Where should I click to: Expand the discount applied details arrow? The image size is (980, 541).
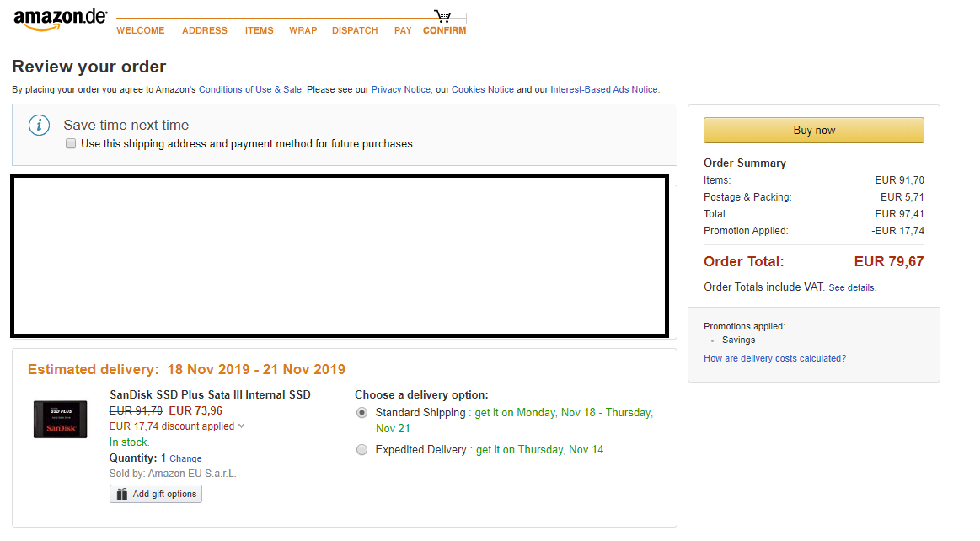pyautogui.click(x=242, y=426)
